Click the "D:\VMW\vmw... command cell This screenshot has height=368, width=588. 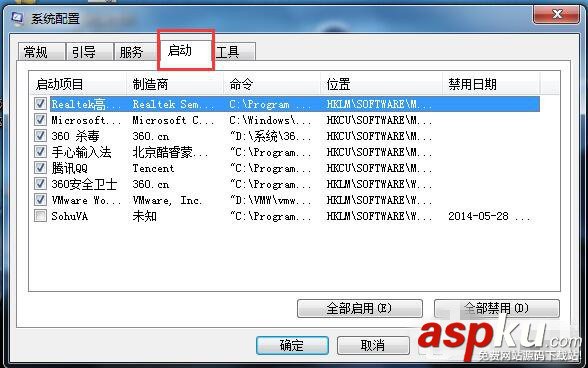click(x=270, y=200)
